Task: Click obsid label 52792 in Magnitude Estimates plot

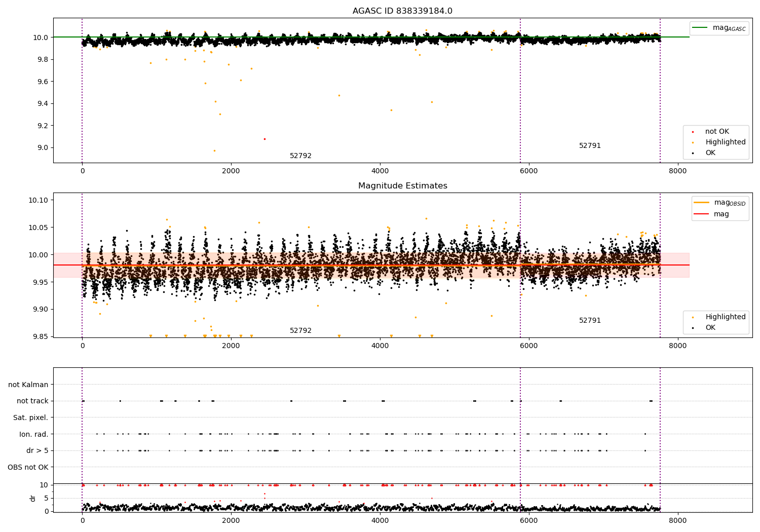Action: click(x=300, y=331)
